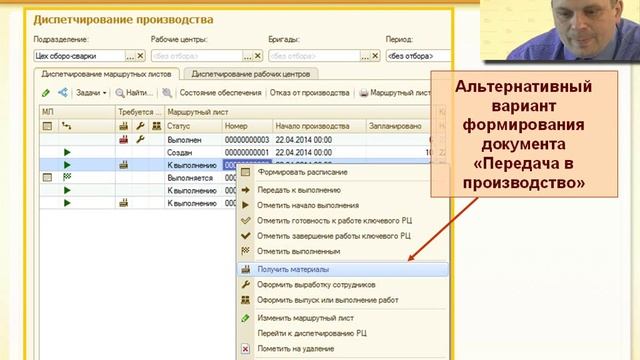Screen dimensions: 640x360
Task: Open selection dialog for Рабочие центры field
Action: coord(247,56)
